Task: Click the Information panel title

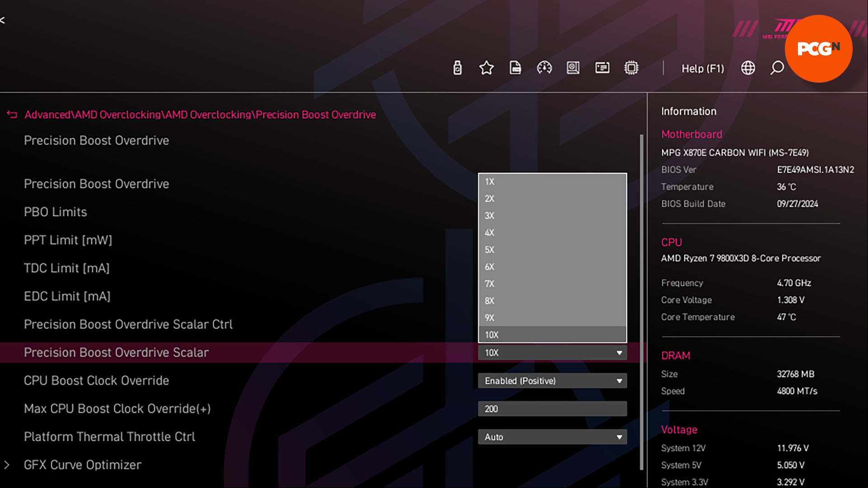Action: pyautogui.click(x=689, y=112)
